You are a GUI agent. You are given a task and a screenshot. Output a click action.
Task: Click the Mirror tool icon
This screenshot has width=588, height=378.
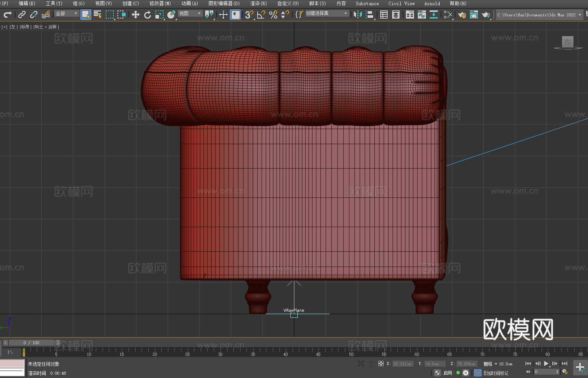pyautogui.click(x=358, y=14)
